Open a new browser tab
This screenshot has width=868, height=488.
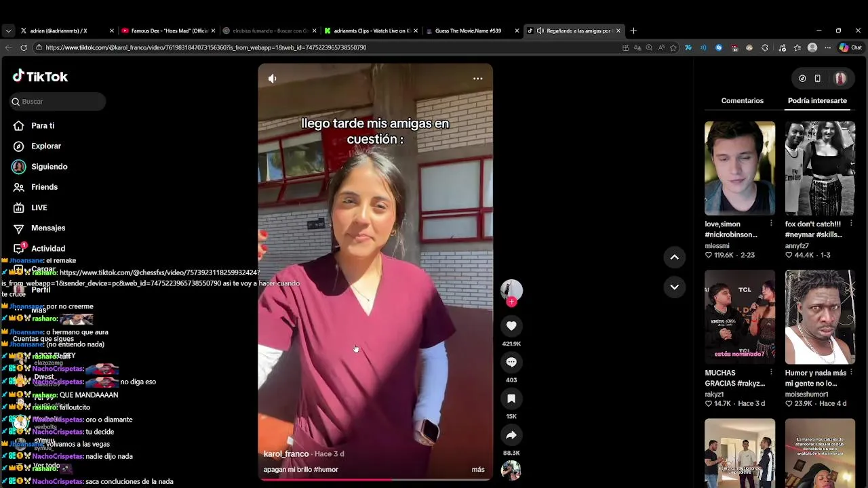click(x=633, y=30)
